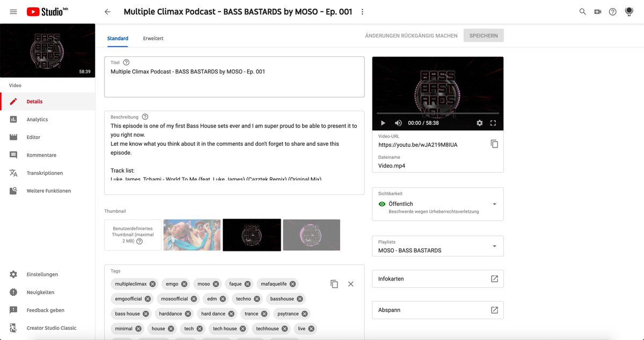
Task: Click Feedback geben in the sidebar
Action: [48, 310]
